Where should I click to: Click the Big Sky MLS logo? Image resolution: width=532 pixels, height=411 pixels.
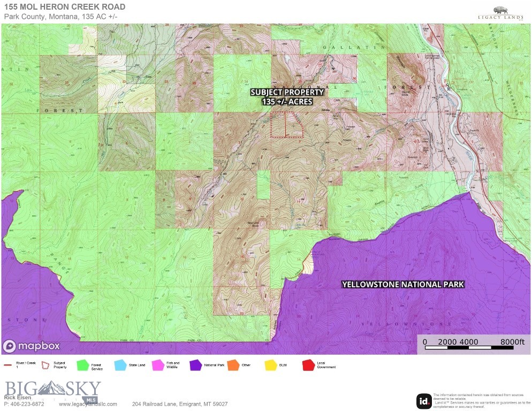pyautogui.click(x=52, y=390)
